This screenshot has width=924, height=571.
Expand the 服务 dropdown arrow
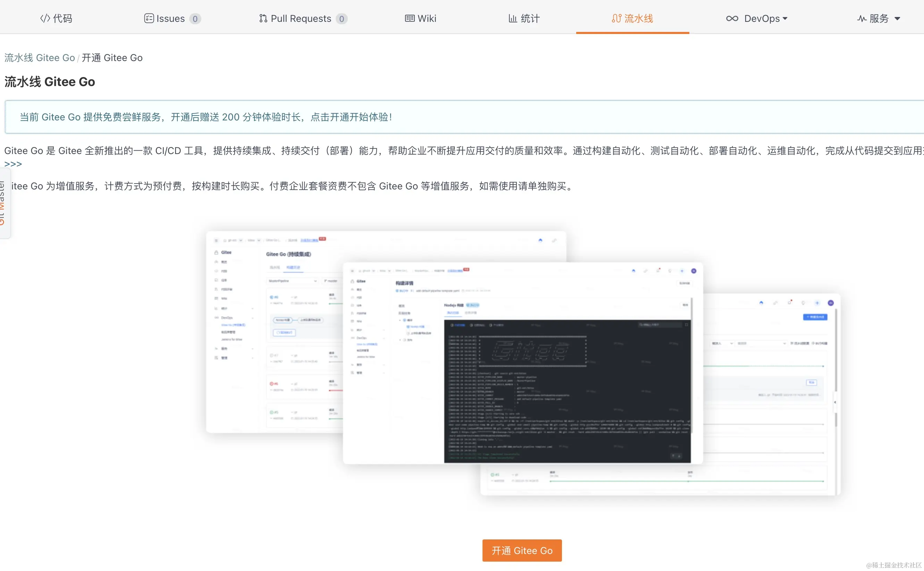pyautogui.click(x=897, y=18)
